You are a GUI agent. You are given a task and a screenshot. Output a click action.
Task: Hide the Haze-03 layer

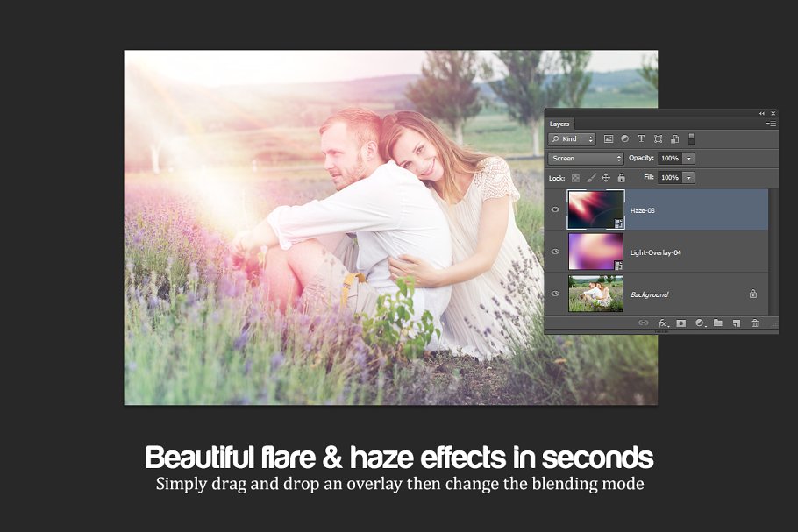tap(555, 209)
